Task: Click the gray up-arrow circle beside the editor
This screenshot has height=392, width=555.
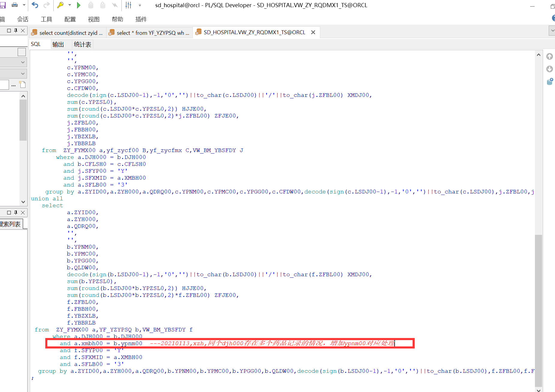Action: pyautogui.click(x=550, y=56)
